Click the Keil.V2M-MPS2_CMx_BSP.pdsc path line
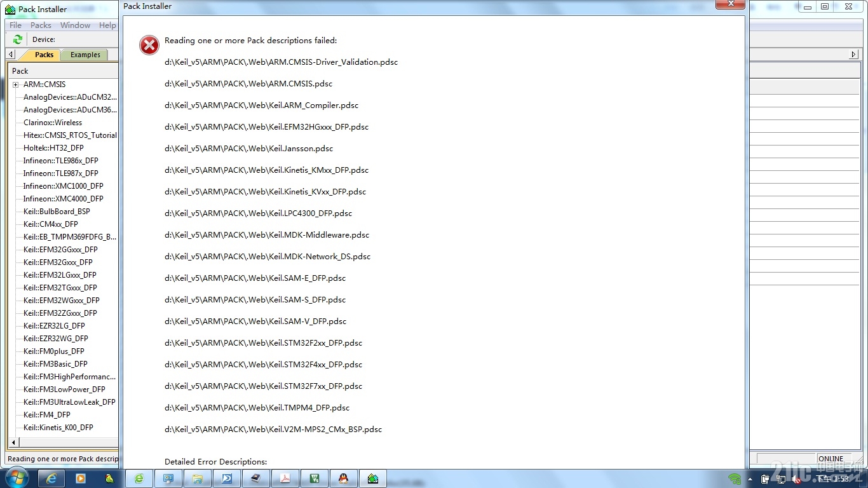Screen dimensions: 868x488 [273, 430]
